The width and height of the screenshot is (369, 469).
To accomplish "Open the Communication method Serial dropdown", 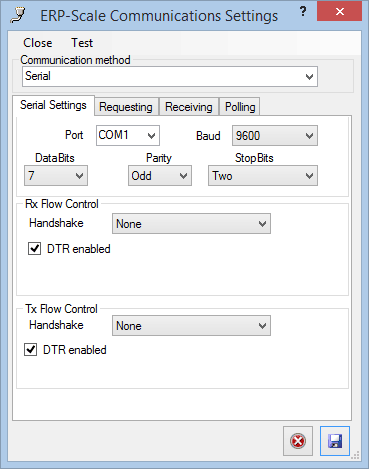I will (170, 76).
